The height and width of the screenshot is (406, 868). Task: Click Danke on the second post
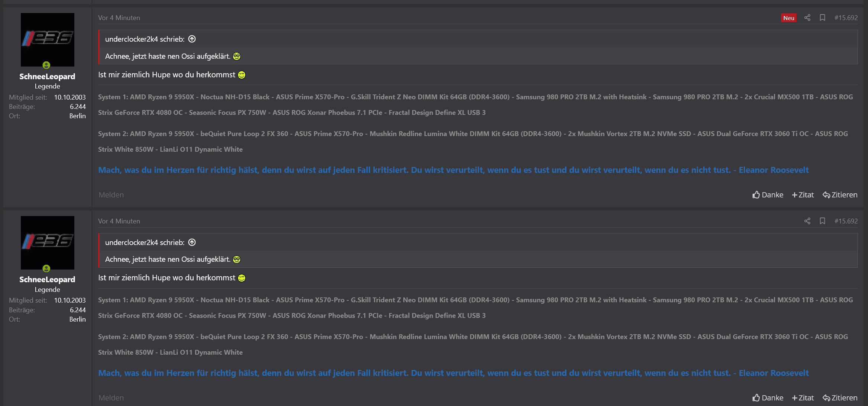click(x=768, y=398)
